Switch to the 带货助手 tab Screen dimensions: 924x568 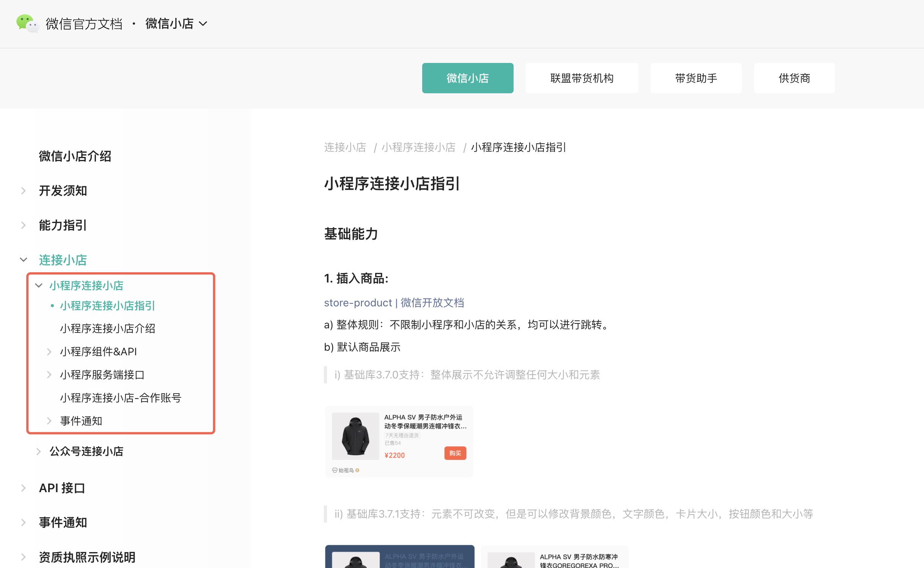coord(696,78)
